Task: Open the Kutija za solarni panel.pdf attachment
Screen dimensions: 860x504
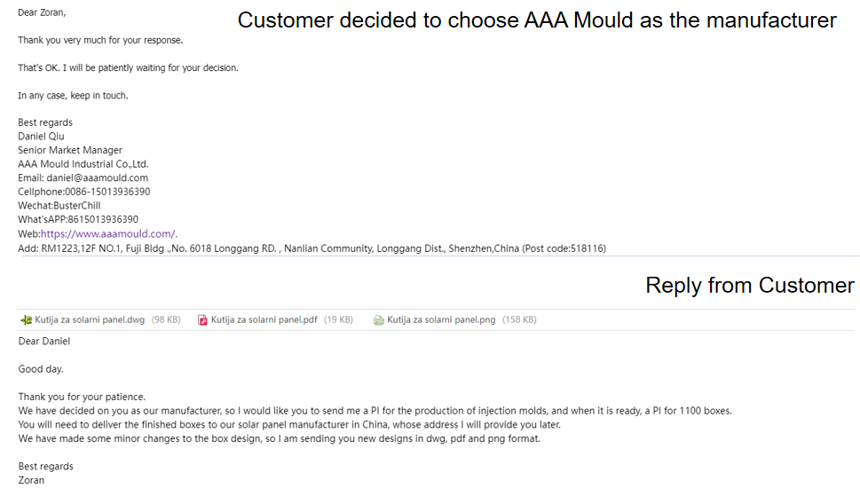Action: 264,319
